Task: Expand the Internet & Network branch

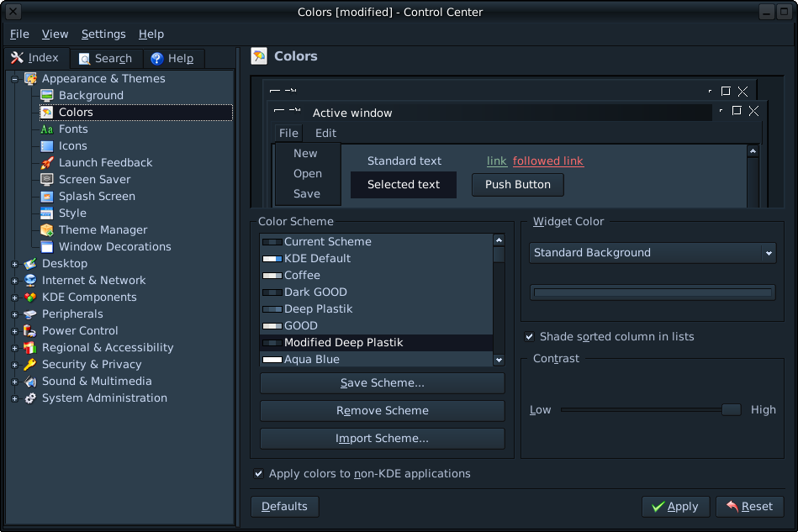Action: pos(14,281)
